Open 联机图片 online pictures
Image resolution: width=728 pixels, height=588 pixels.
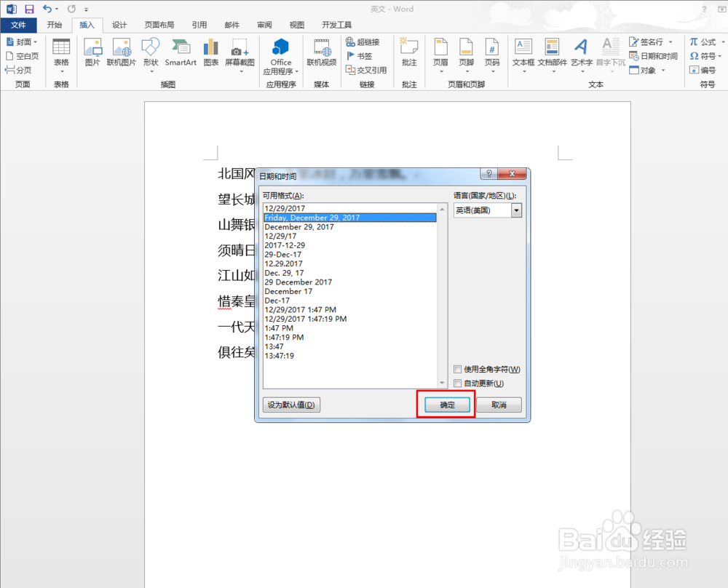[x=121, y=52]
